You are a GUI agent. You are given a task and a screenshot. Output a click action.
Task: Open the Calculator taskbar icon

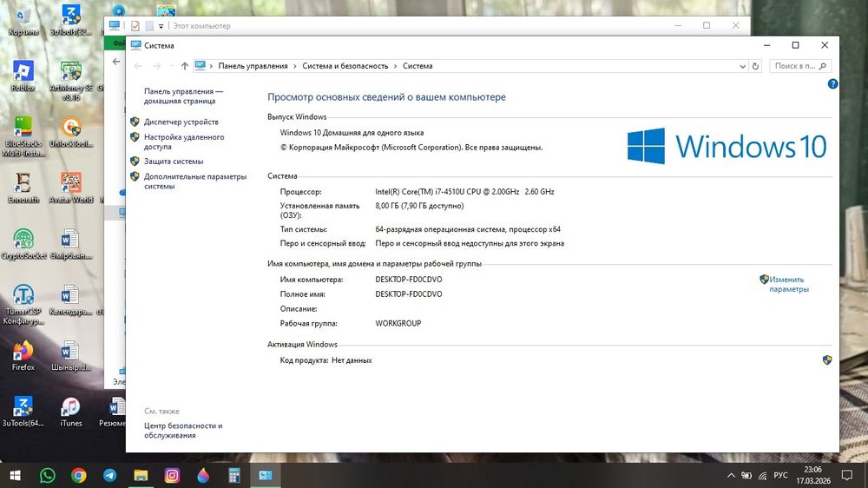pyautogui.click(x=234, y=475)
